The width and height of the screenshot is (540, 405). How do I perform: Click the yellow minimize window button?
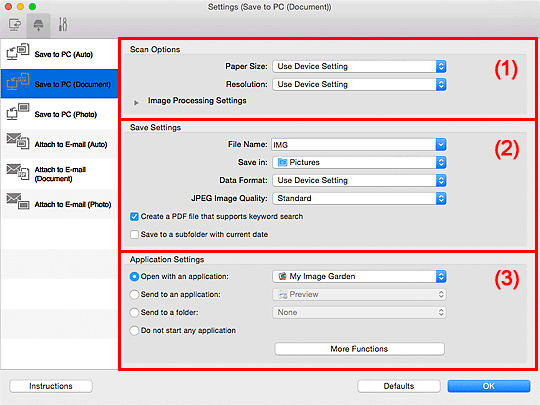coord(20,7)
